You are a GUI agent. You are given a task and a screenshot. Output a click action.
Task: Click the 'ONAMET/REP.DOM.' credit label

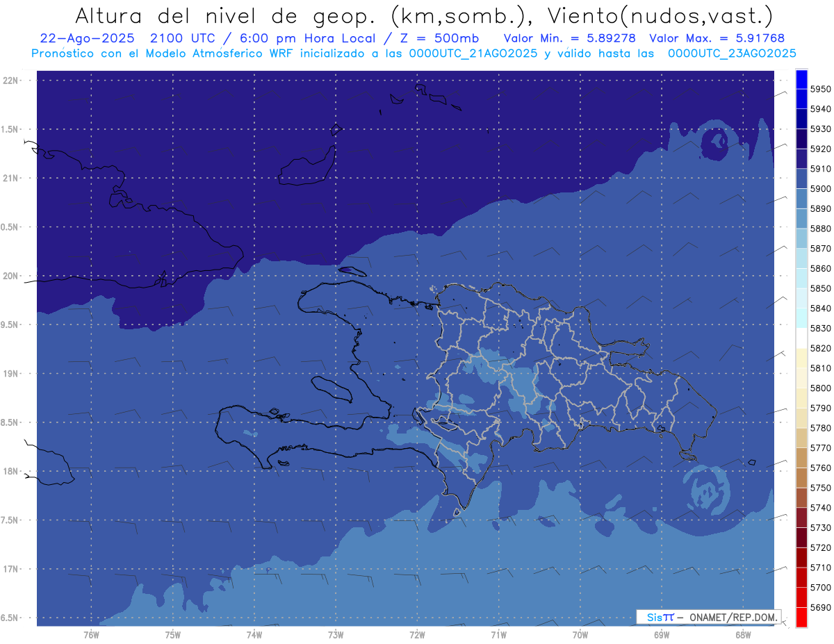click(x=734, y=617)
